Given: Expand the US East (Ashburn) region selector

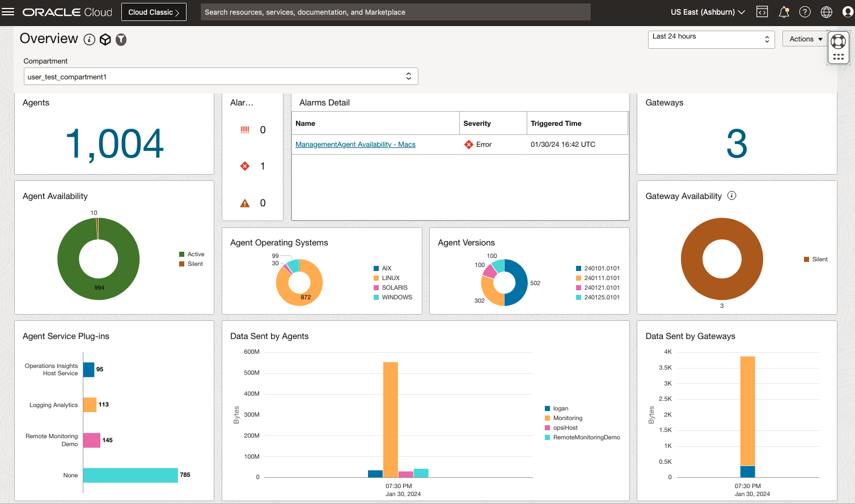Looking at the screenshot, I should (708, 12).
